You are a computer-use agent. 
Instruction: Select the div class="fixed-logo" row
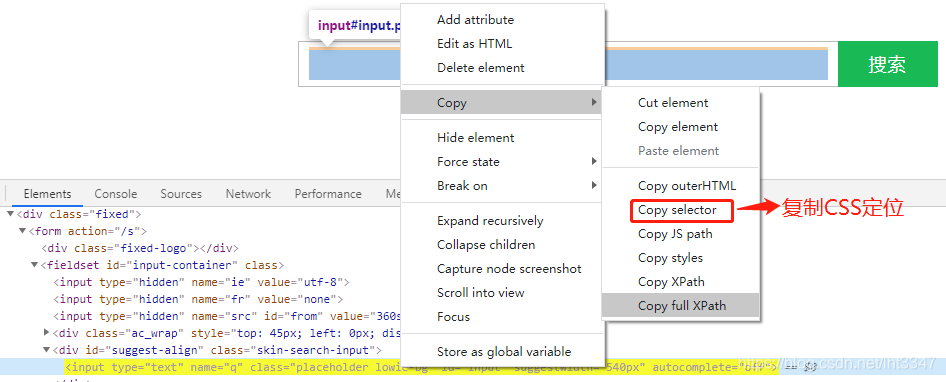(x=140, y=248)
